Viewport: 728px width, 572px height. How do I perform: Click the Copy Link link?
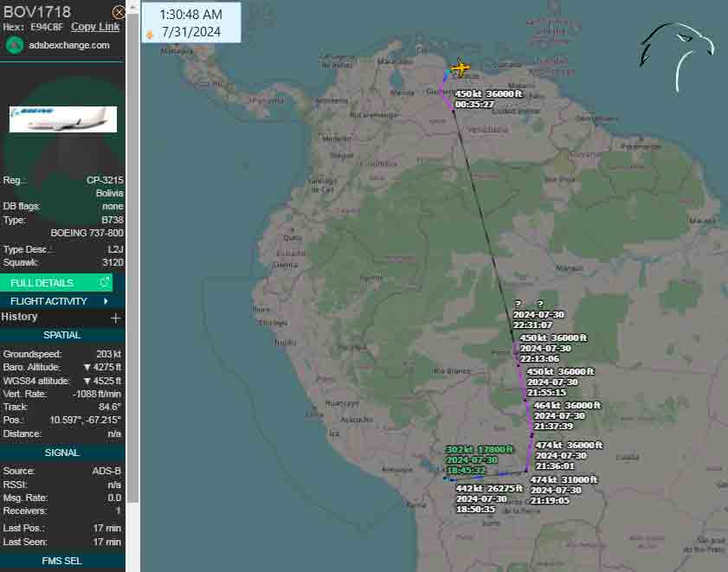pyautogui.click(x=95, y=27)
